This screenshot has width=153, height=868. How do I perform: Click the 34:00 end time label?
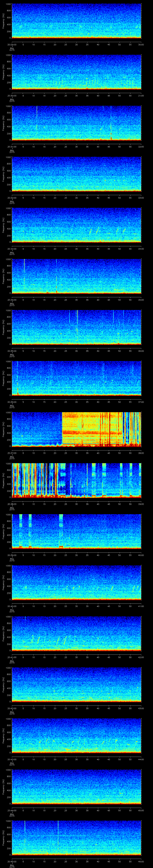[x=141, y=249]
